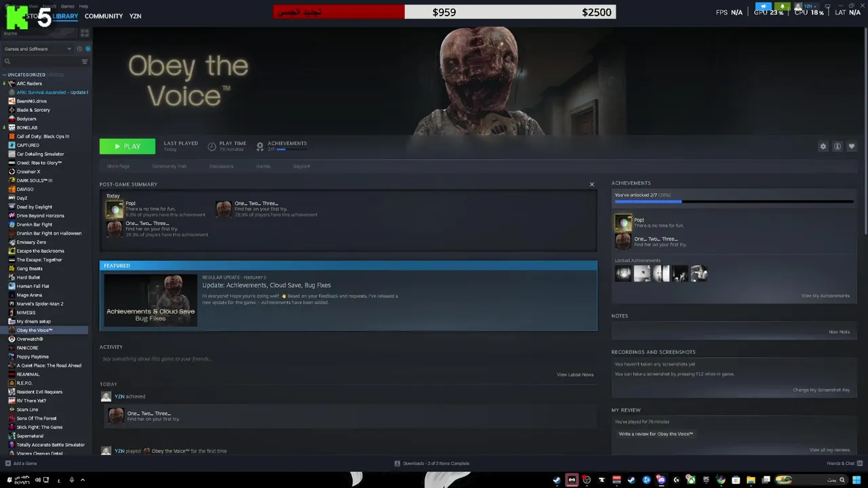868x488 pixels.
Task: Switch to the LIBRARY tab
Action: [x=65, y=16]
